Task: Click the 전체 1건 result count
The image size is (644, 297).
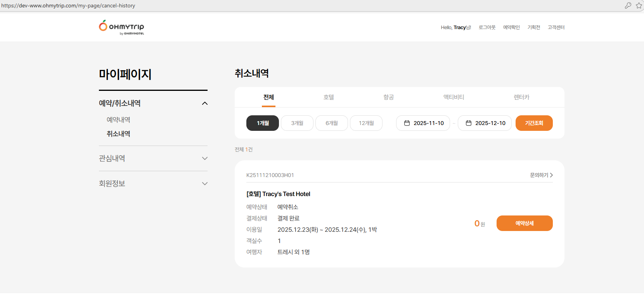Action: pos(244,149)
